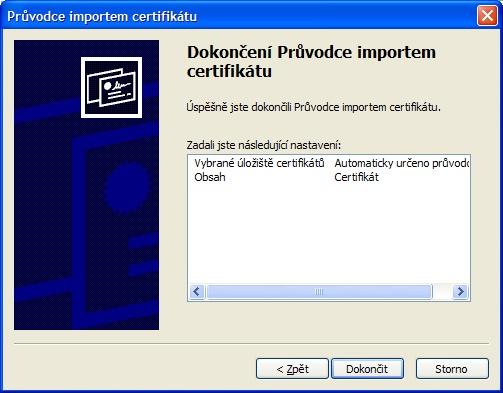Click the 'Certifikát' value in the list
Screen dimensions: 503x393
click(356, 177)
